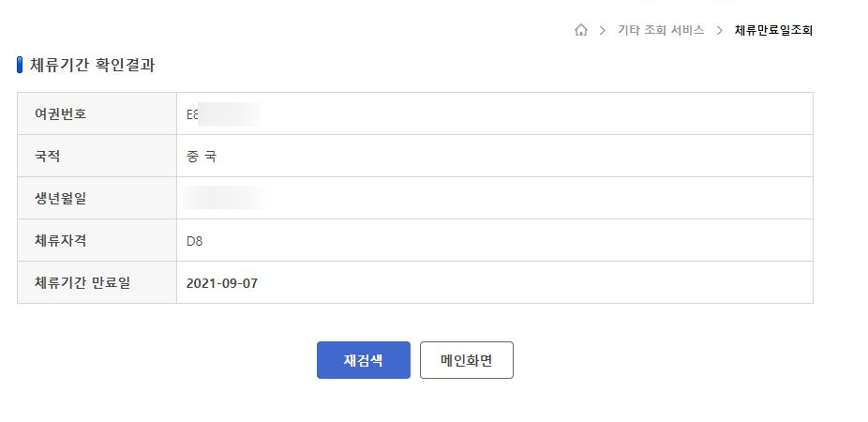Click the 메인화면 button

[467, 360]
